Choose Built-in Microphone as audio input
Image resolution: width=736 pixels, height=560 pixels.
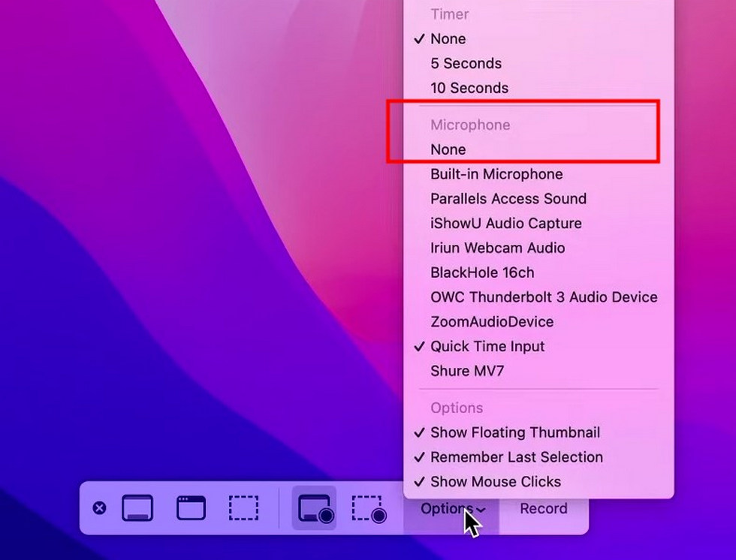(496, 173)
